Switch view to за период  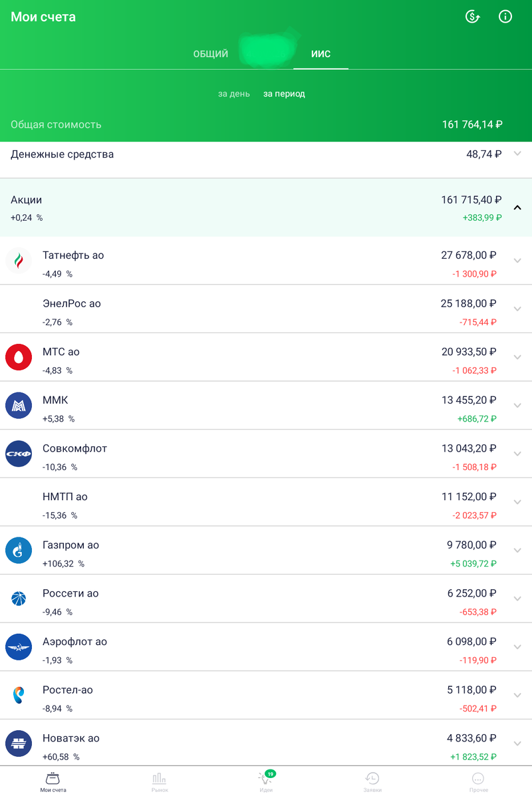(x=284, y=94)
